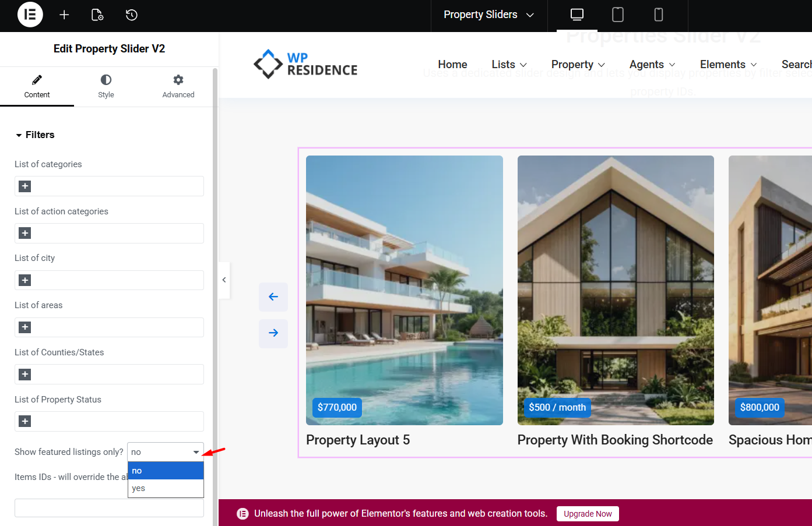812x526 pixels.
Task: Click the slider next arrow button
Action: point(273,333)
